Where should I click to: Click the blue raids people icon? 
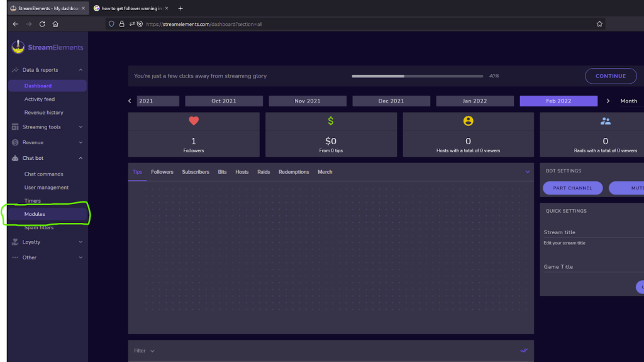click(x=606, y=121)
